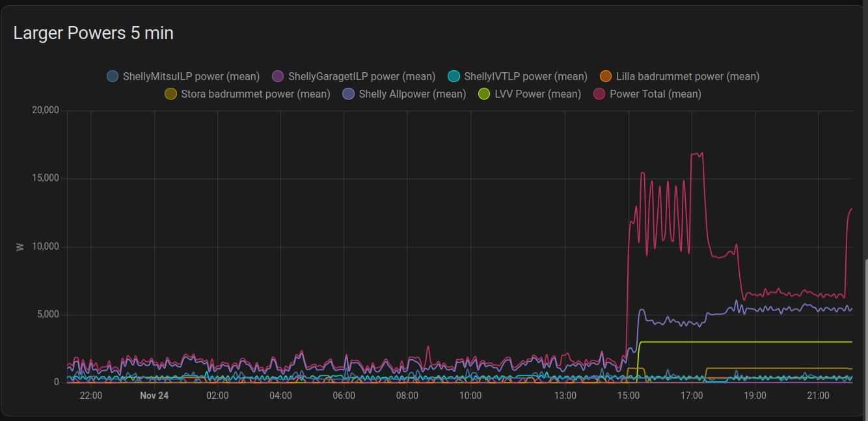Viewport: 868px width, 421px height.
Task: Toggle Shelly Allpower lavender circle
Action: 349,94
